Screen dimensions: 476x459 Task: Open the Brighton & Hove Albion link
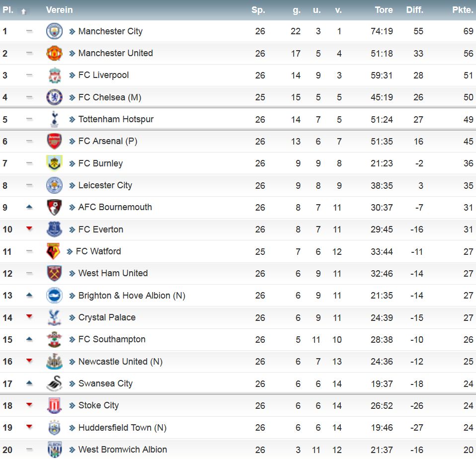point(132,296)
